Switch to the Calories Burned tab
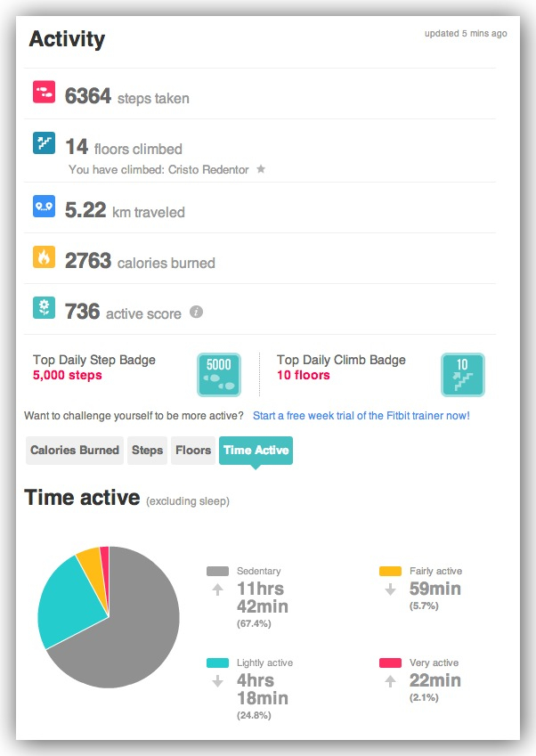This screenshot has height=756, width=536. (75, 451)
